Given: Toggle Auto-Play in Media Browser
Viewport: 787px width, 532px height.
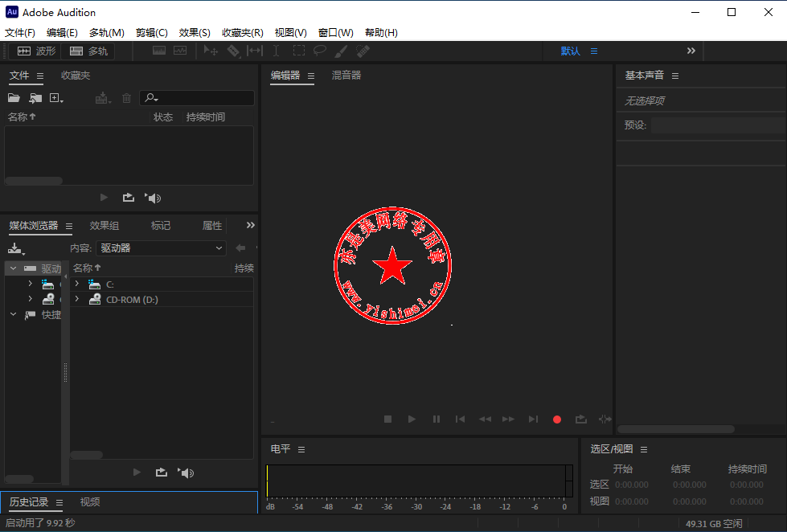Looking at the screenshot, I should tap(185, 473).
